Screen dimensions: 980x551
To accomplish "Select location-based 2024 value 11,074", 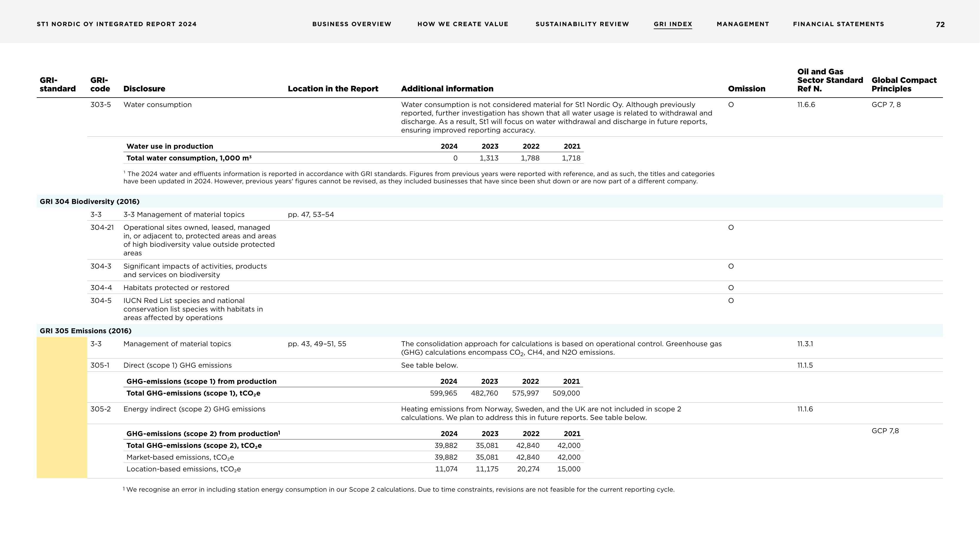I will pyautogui.click(x=446, y=469).
